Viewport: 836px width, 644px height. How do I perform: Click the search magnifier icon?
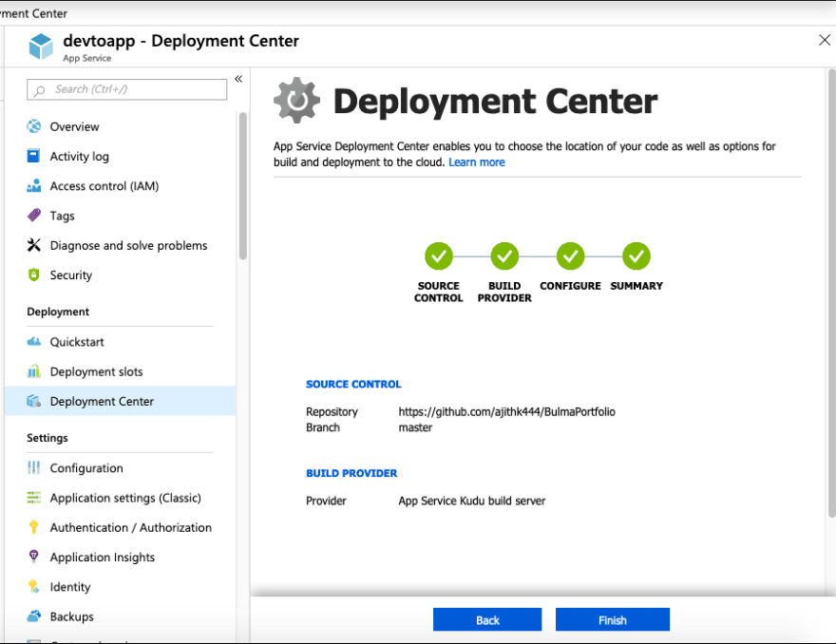39,90
